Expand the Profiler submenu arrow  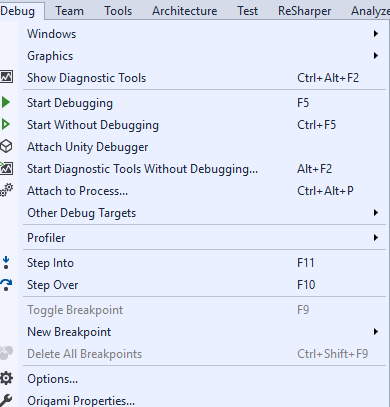point(376,237)
